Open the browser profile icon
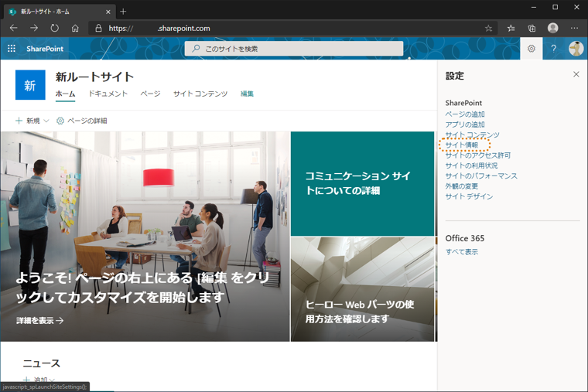Image resolution: width=588 pixels, height=392 pixels. click(552, 28)
